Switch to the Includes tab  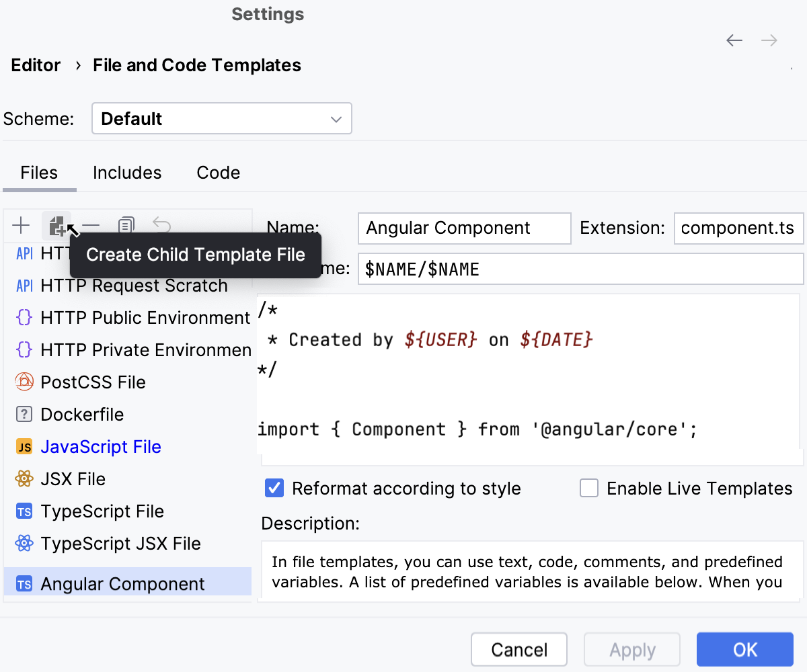coord(127,173)
